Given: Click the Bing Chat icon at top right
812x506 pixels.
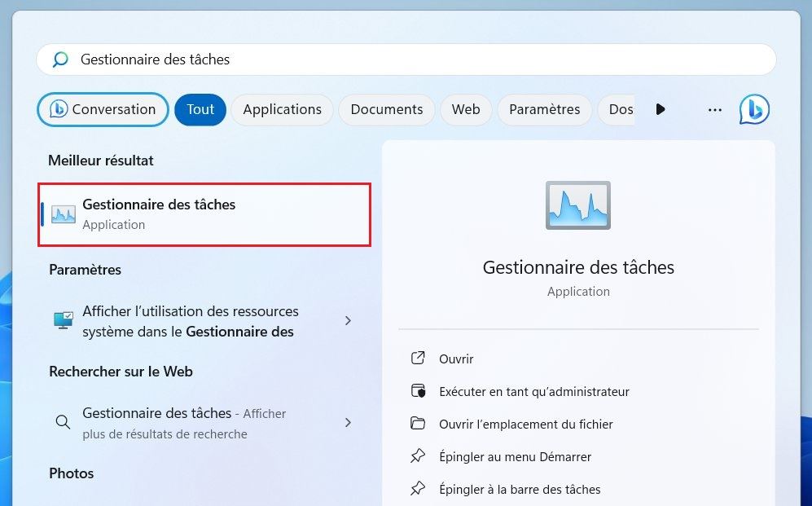Looking at the screenshot, I should (x=753, y=109).
